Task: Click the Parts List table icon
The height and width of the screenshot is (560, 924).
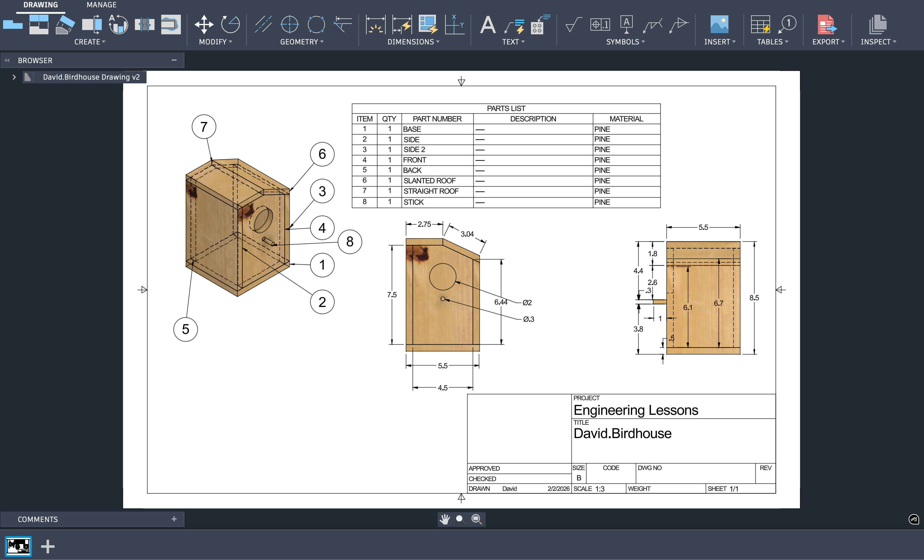Action: coord(761,25)
